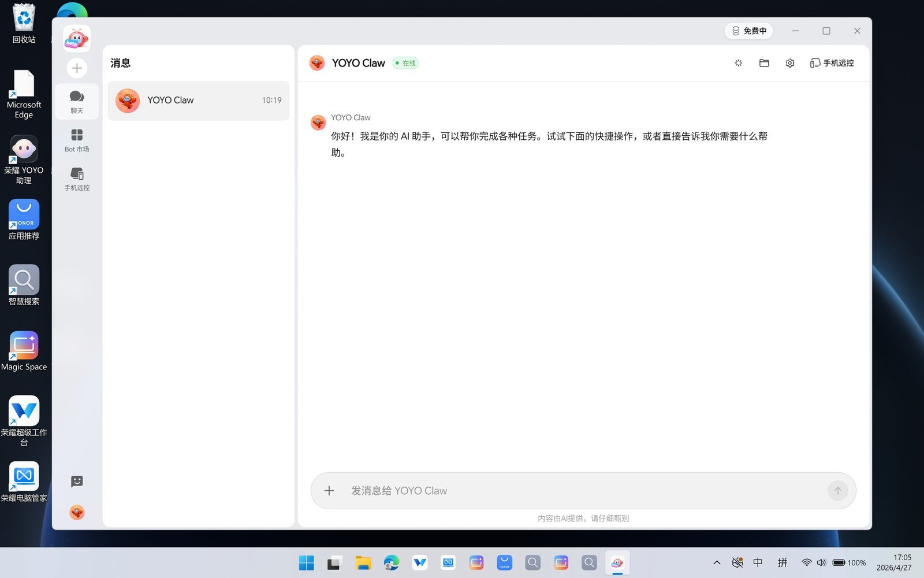This screenshot has width=924, height=578.
Task: Select the 应用推荐 desktop shortcut
Action: (x=24, y=220)
